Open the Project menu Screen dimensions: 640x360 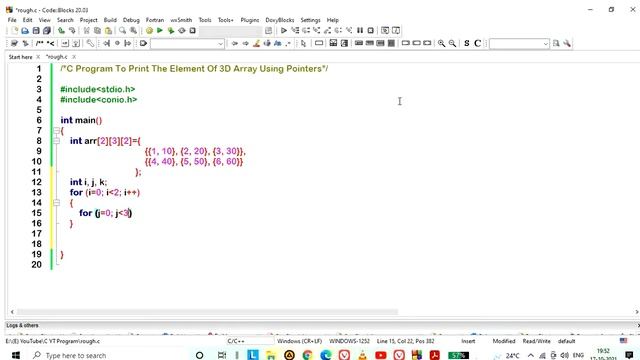click(89, 20)
